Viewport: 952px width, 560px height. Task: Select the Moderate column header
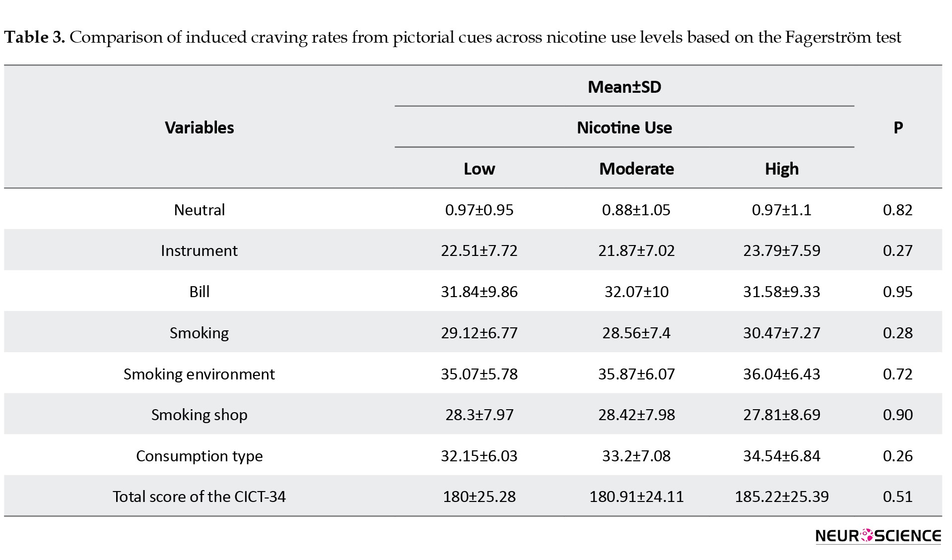[637, 169]
